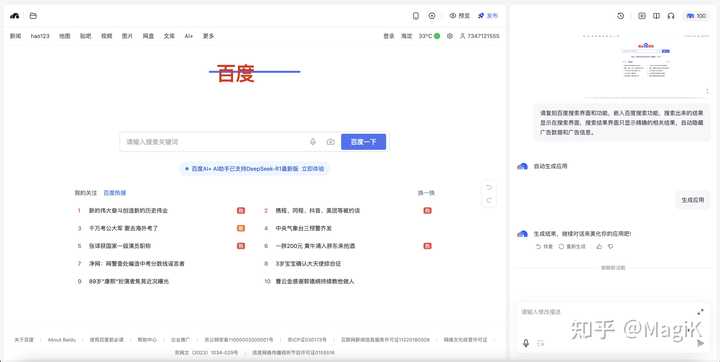Click the thumbs-down icon under the reply
This screenshot has width=720, height=362.
(610, 247)
